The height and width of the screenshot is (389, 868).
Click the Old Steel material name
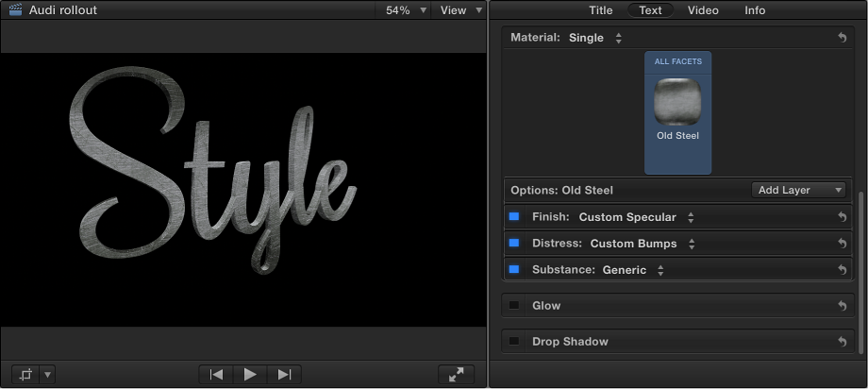tap(678, 136)
